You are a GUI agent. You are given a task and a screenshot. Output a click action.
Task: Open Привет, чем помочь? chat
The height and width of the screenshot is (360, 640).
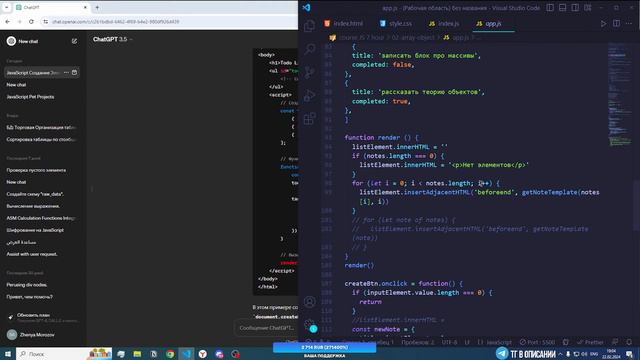point(29,297)
